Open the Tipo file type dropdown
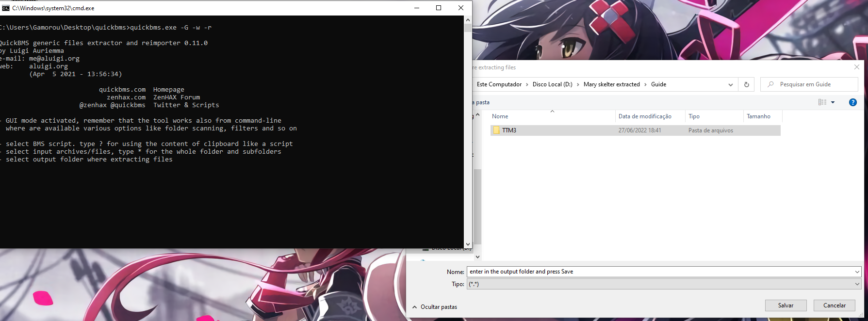This screenshot has width=868, height=321. (664, 284)
